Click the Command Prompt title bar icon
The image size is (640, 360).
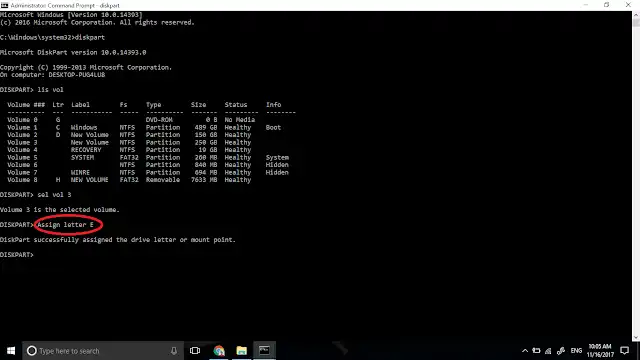(4, 5)
